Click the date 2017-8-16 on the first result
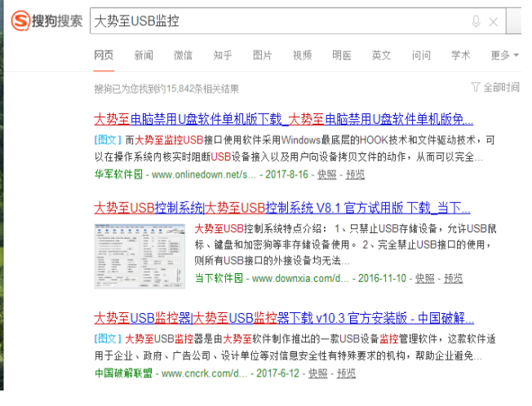Image resolution: width=532 pixels, height=406 pixels. tap(286, 174)
